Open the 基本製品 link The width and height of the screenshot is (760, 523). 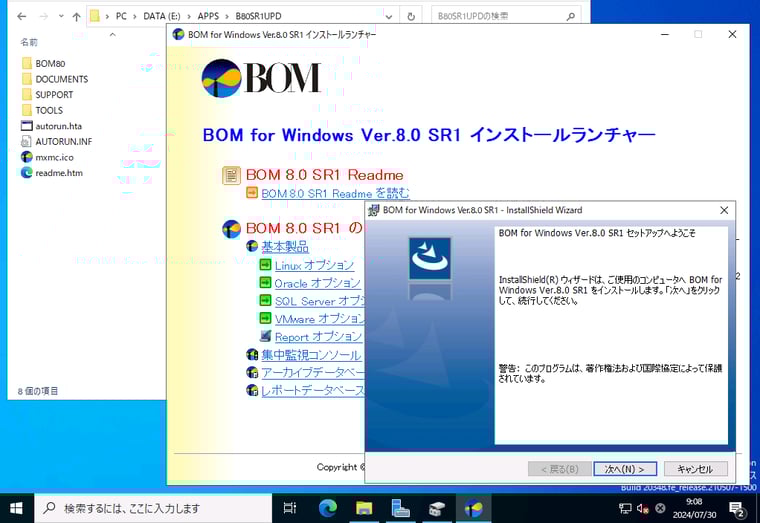tap(285, 246)
